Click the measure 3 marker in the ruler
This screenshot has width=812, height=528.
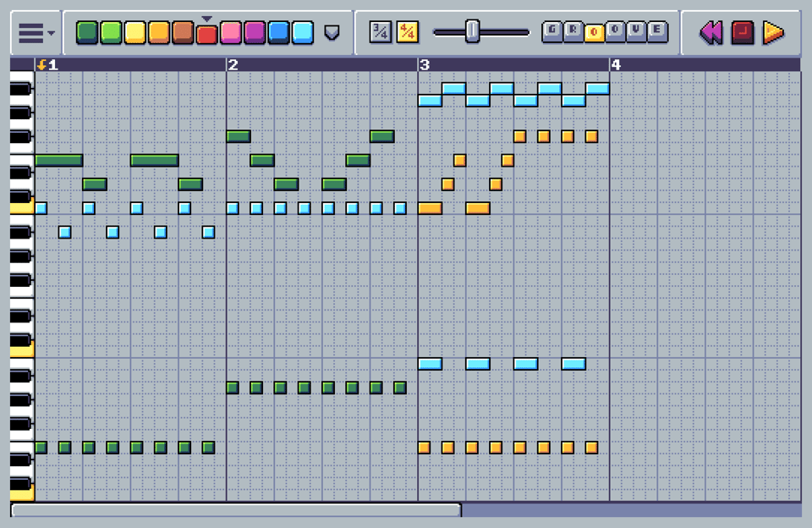point(424,63)
